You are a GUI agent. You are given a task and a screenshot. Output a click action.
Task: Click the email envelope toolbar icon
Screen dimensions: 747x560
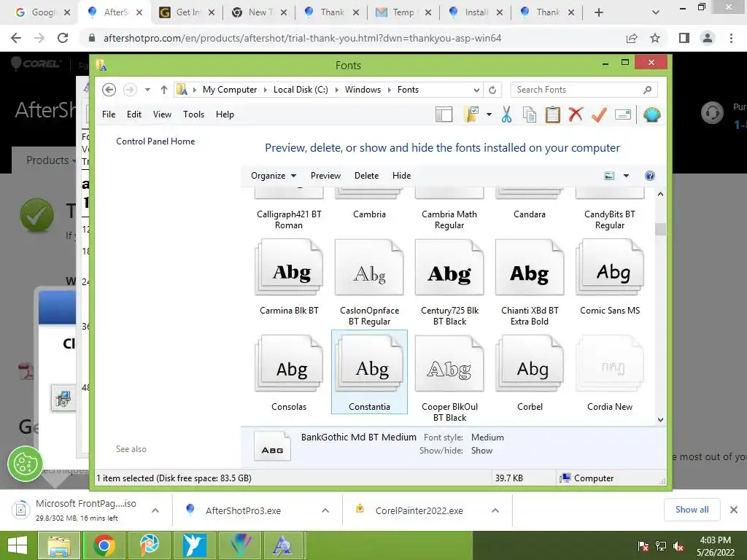click(x=623, y=114)
